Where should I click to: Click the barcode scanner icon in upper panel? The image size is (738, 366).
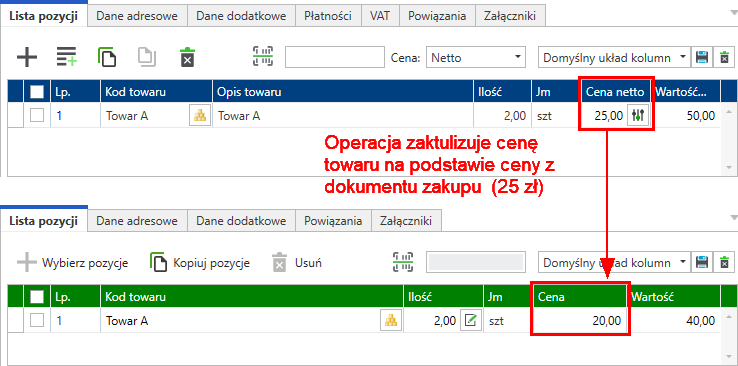point(263,57)
